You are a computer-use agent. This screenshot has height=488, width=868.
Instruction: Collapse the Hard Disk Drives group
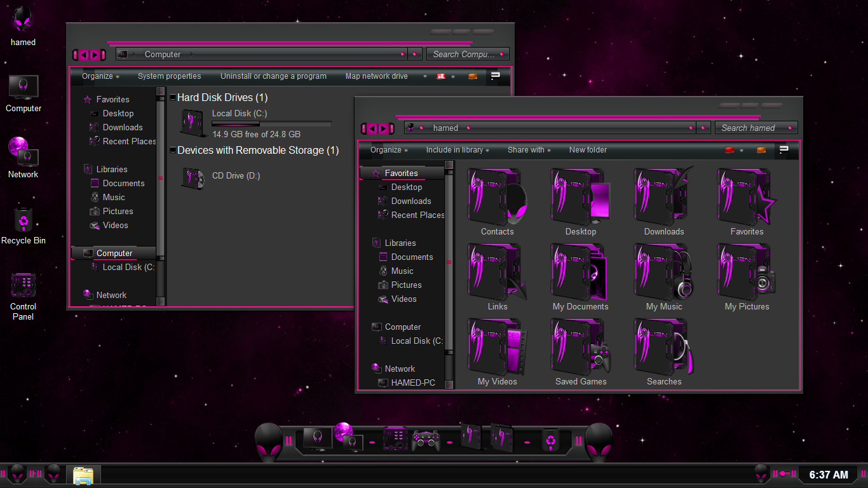(x=173, y=97)
